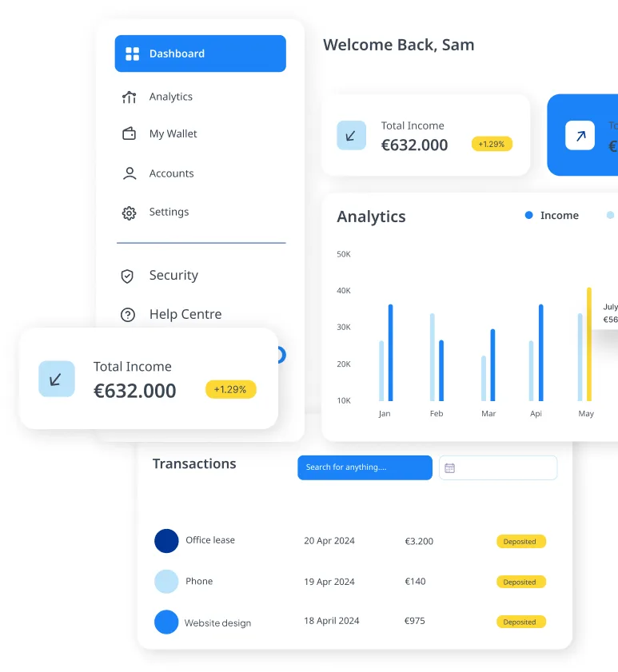Click the €975 amount
This screenshot has width=618, height=672.
click(x=415, y=621)
